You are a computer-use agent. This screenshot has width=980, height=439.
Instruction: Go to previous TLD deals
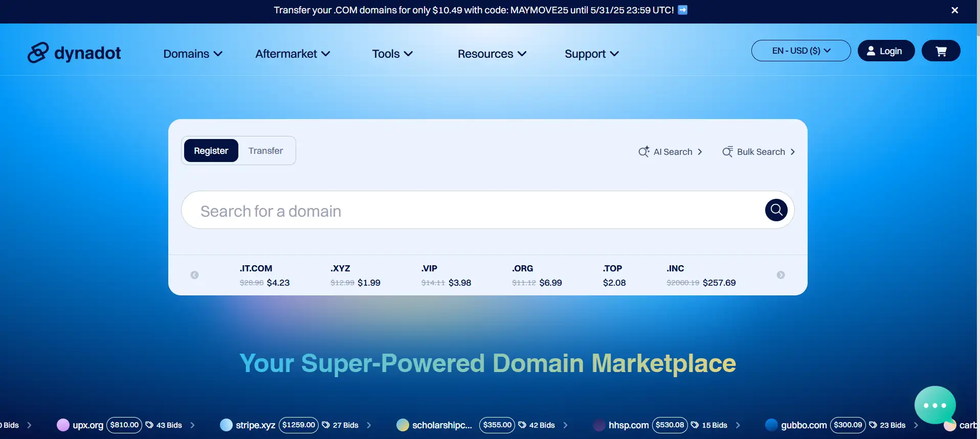coord(194,275)
